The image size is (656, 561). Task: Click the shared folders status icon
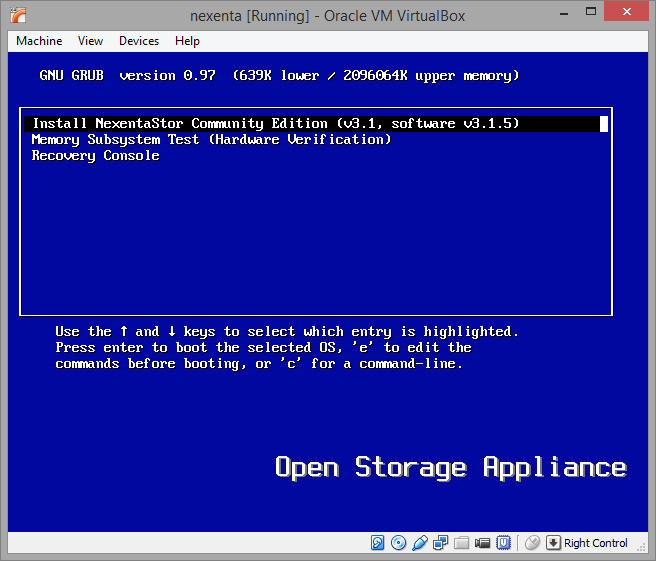tap(461, 543)
